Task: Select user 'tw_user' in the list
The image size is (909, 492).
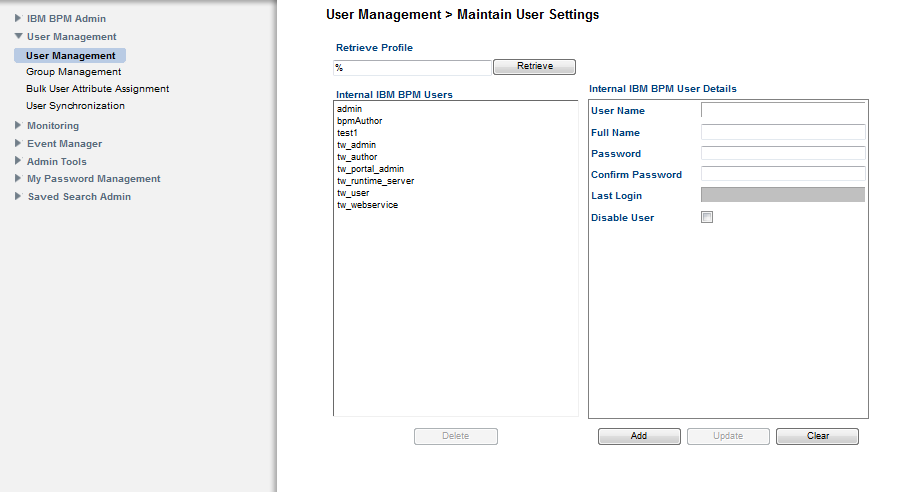Action: 352,193
